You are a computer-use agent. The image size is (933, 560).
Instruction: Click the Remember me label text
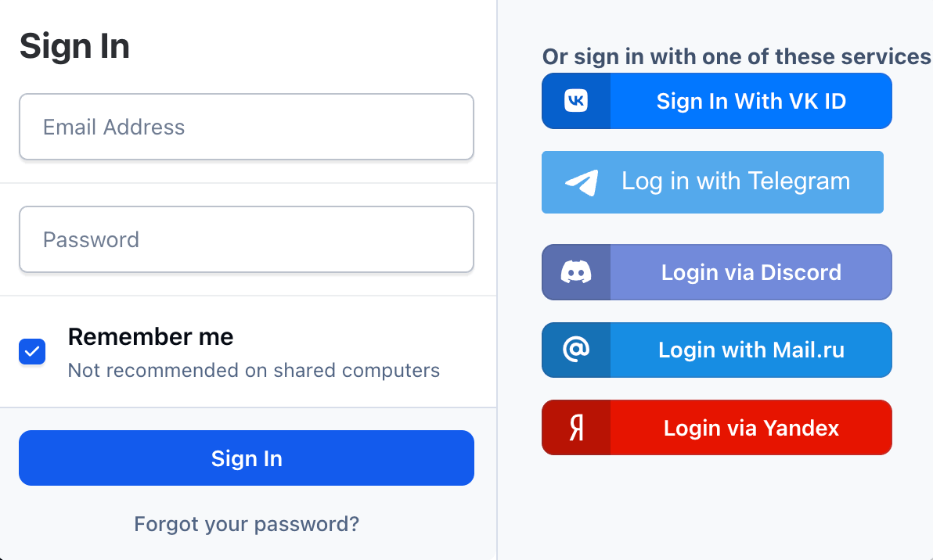(x=150, y=336)
